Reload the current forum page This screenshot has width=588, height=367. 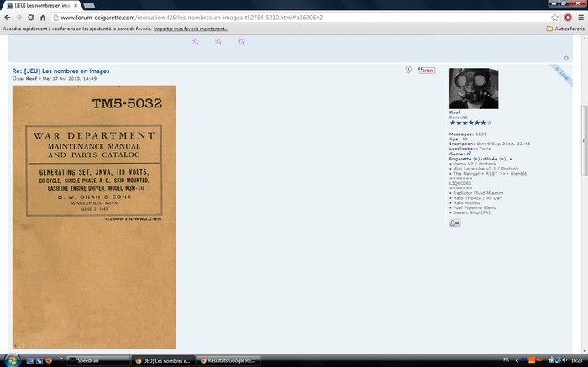pos(31,18)
